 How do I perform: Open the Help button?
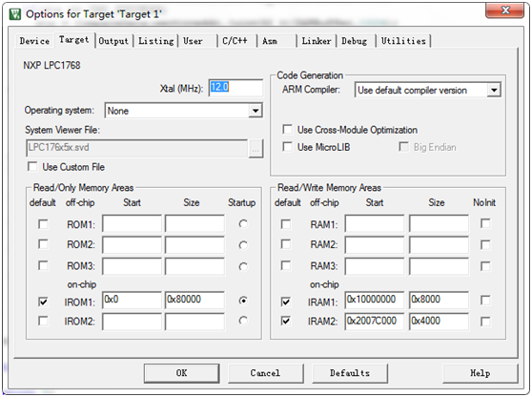481,373
